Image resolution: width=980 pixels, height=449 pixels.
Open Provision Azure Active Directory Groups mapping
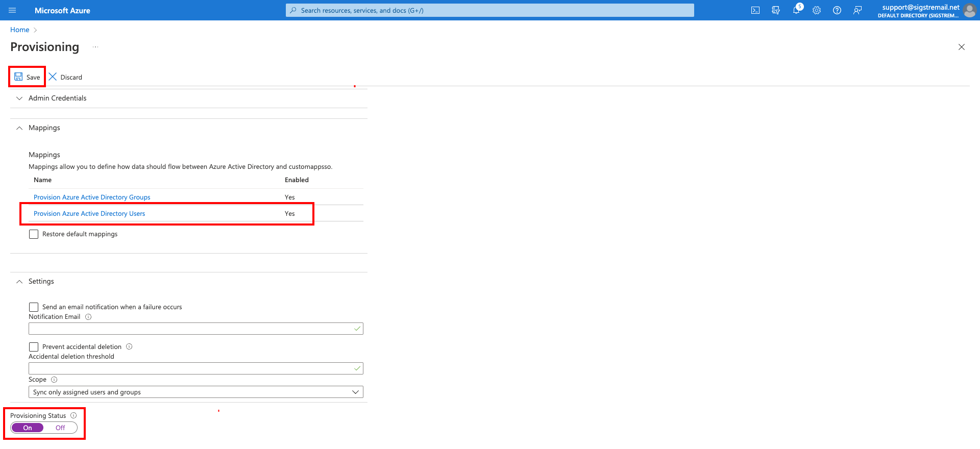click(92, 197)
